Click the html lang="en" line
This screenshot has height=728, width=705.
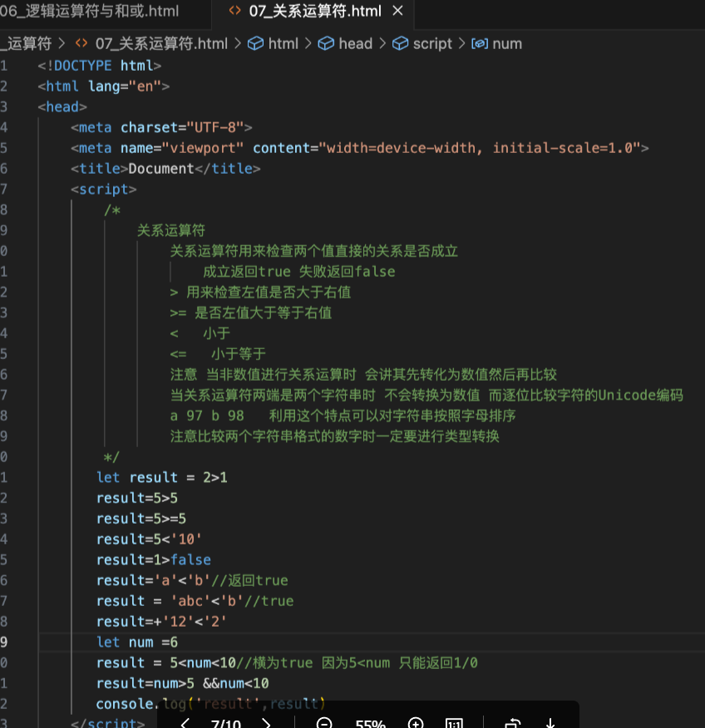click(104, 86)
